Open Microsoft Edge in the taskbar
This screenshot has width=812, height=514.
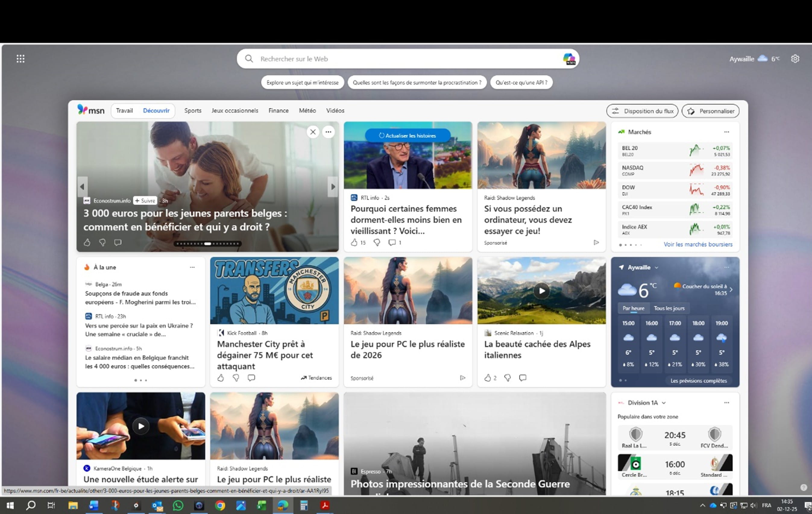tap(283, 505)
